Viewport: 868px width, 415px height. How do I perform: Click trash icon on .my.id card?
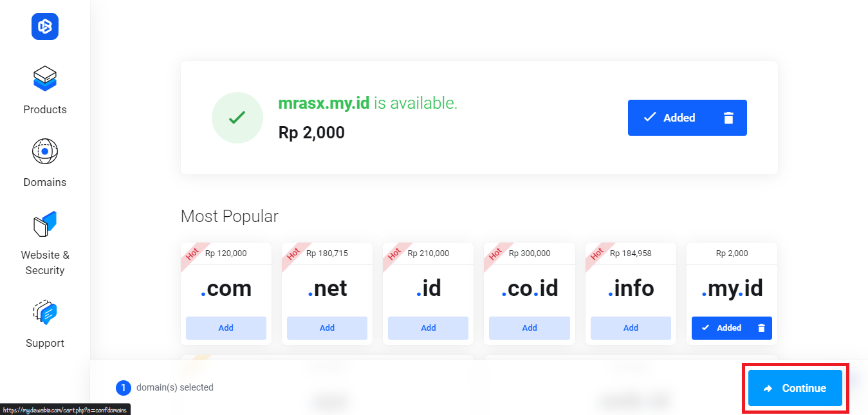pyautogui.click(x=762, y=328)
